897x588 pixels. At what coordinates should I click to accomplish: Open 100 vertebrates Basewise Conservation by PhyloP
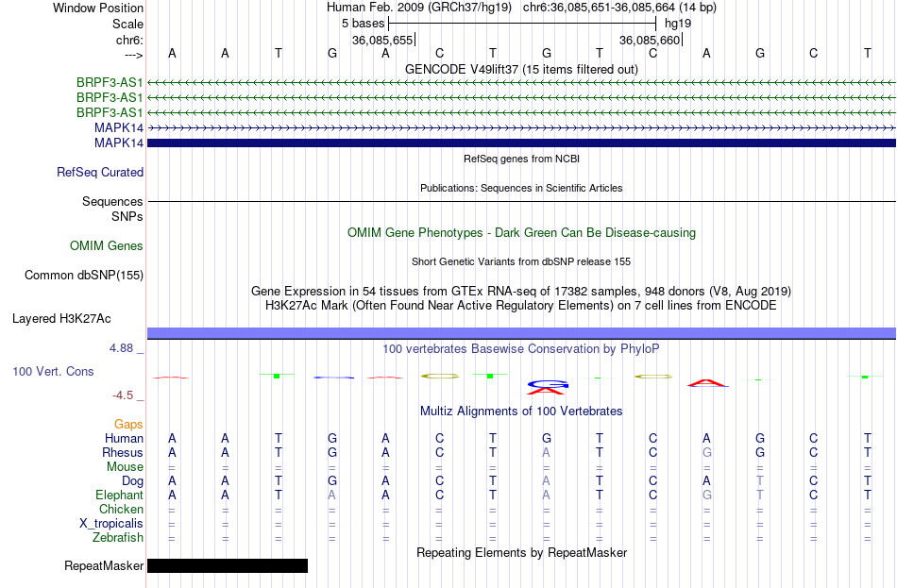[x=521, y=349]
